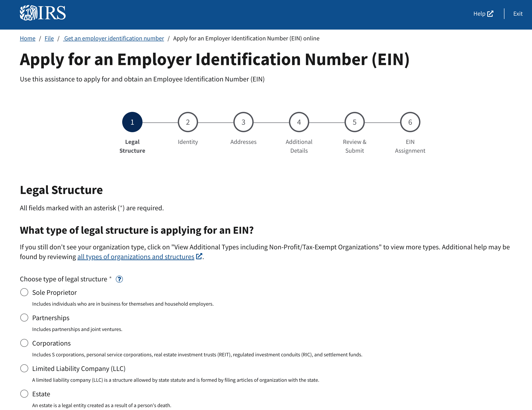
Task: Click step 5 Review & Submit circle
Action: pyautogui.click(x=354, y=122)
